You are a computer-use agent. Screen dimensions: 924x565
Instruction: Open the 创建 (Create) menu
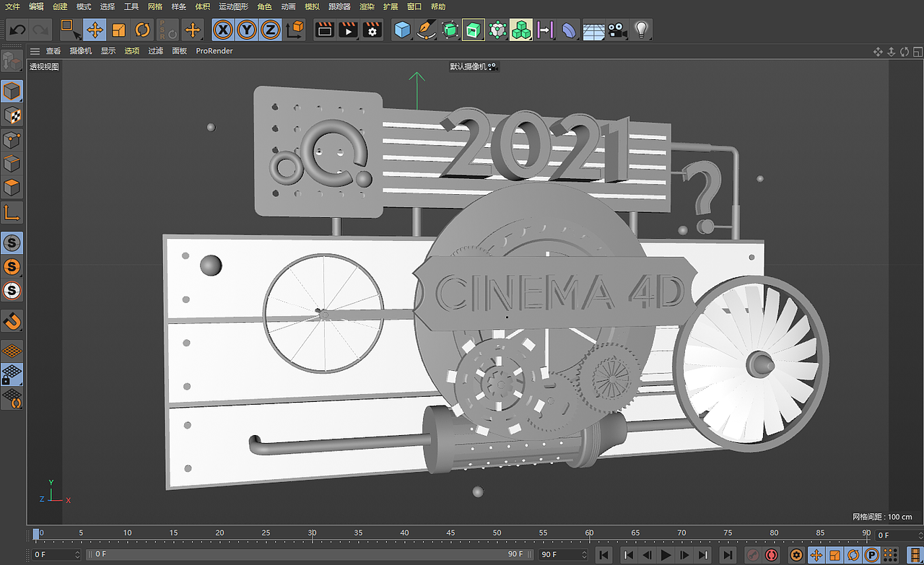[60, 6]
